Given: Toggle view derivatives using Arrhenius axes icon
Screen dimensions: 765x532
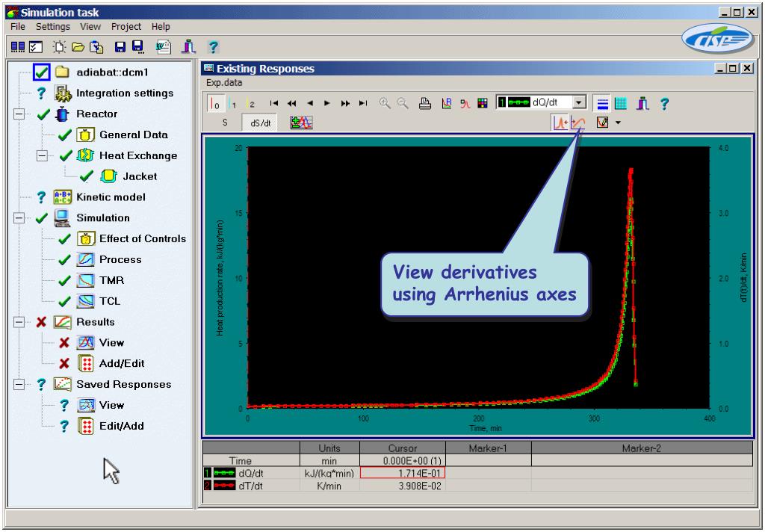Looking at the screenshot, I should (577, 123).
